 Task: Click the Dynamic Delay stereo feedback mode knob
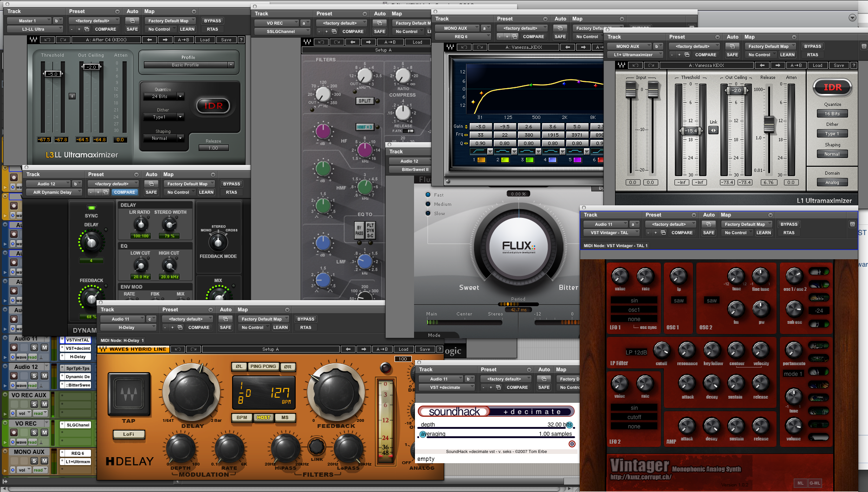[218, 242]
